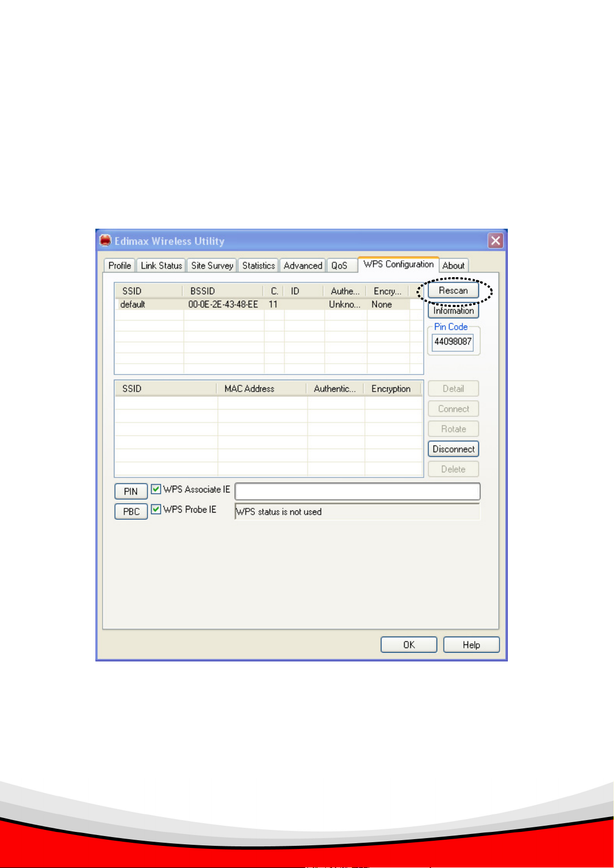
Task: Click the 'Authentic...' header in lower list
Action: tap(336, 389)
